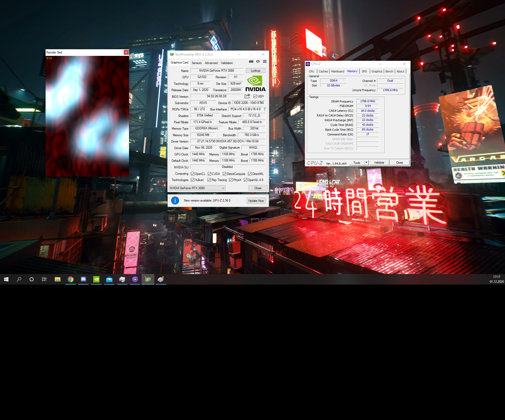505x420 pixels.
Task: Open File Explorer from taskbar
Action: [57, 279]
